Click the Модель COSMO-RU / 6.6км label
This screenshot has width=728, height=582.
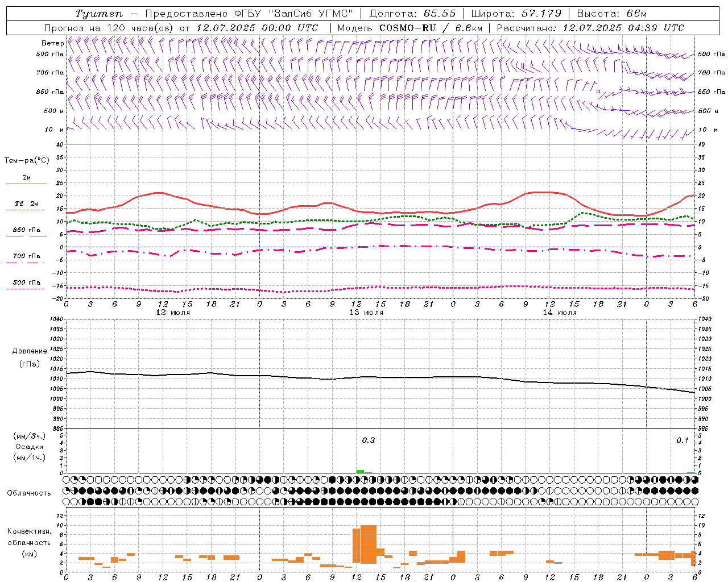pos(410,28)
